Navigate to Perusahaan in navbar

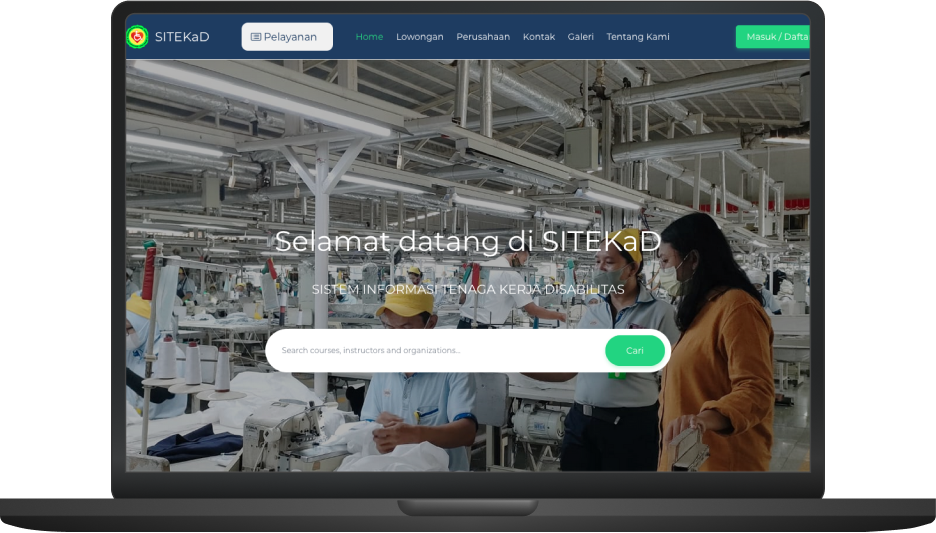(482, 37)
